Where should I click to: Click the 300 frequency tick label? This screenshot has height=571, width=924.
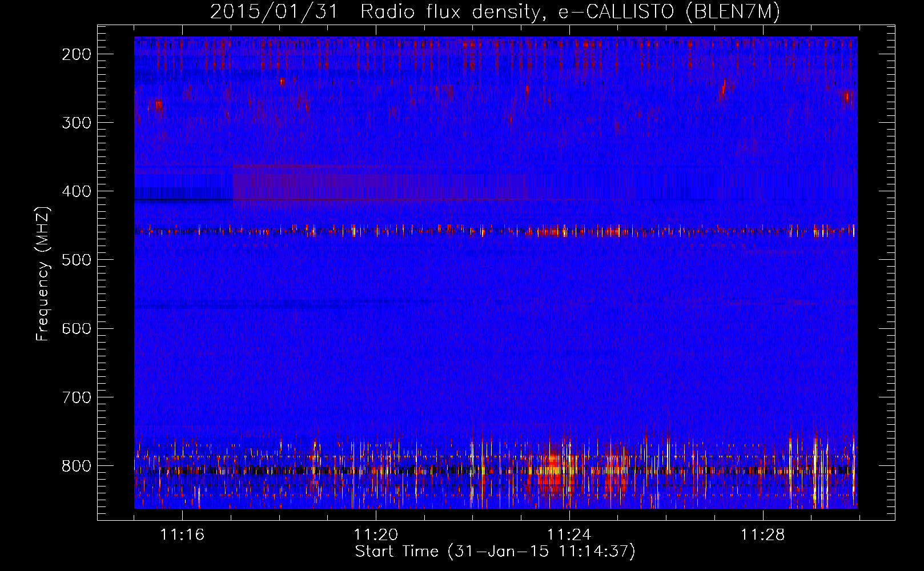pos(76,123)
